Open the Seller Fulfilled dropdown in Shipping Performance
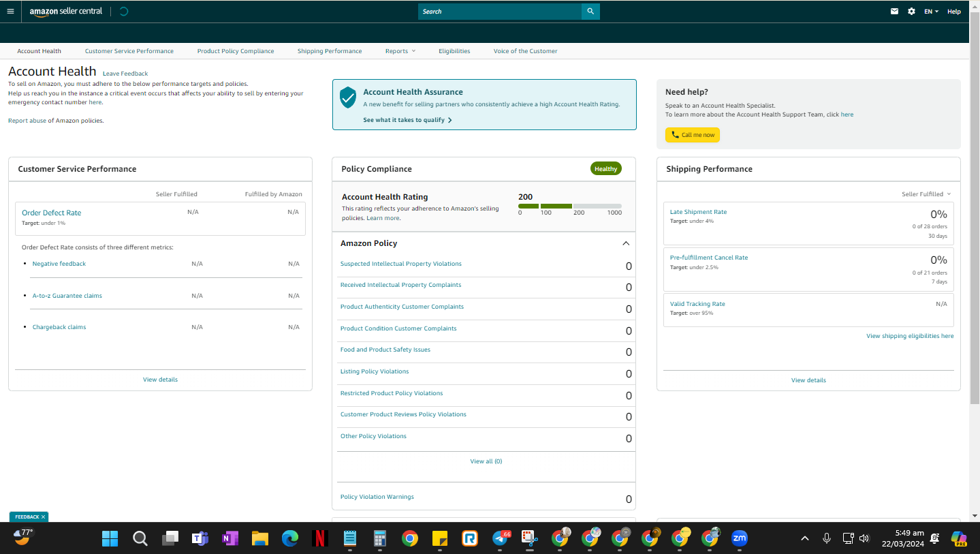980x554 pixels. [x=926, y=194]
